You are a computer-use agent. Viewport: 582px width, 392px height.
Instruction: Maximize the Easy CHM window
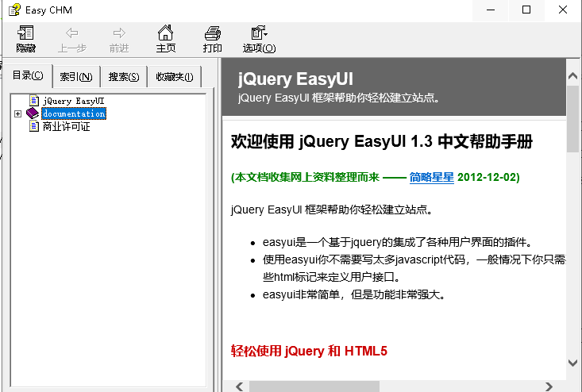coord(526,10)
